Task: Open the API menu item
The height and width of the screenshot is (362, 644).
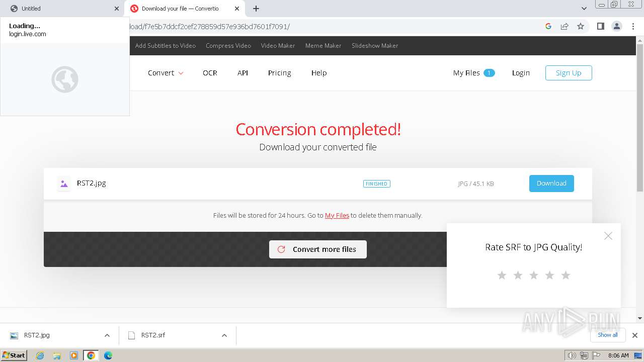Action: pyautogui.click(x=243, y=73)
